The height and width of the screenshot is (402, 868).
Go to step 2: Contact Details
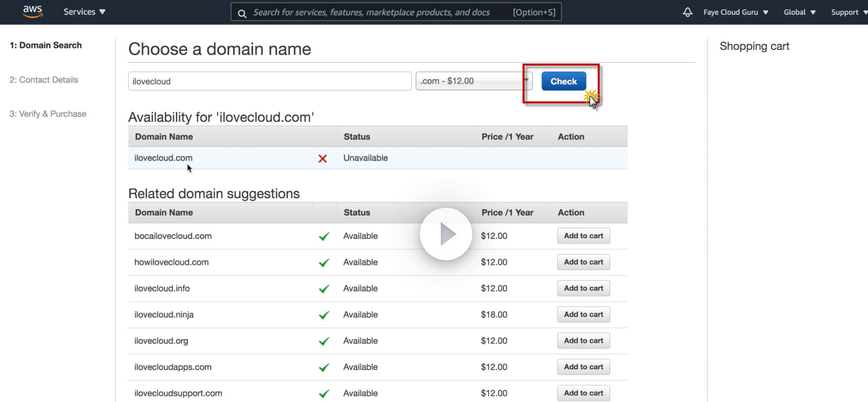[x=44, y=80]
